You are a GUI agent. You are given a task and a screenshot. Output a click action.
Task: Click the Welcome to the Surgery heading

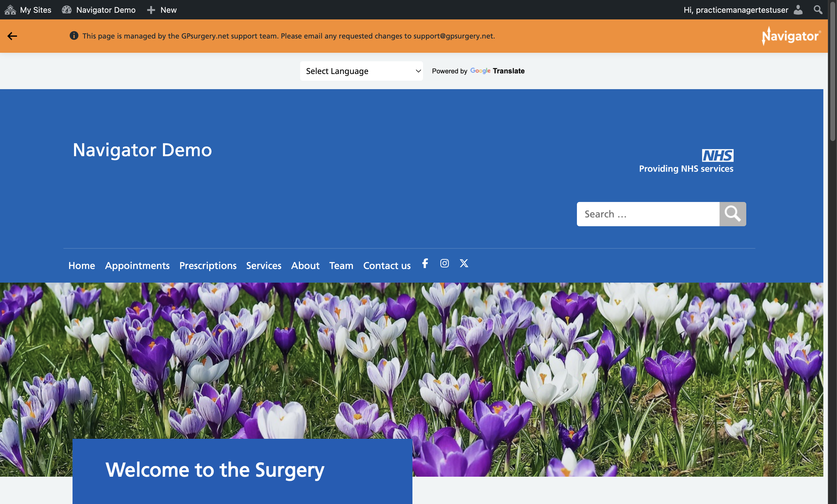[x=215, y=470]
